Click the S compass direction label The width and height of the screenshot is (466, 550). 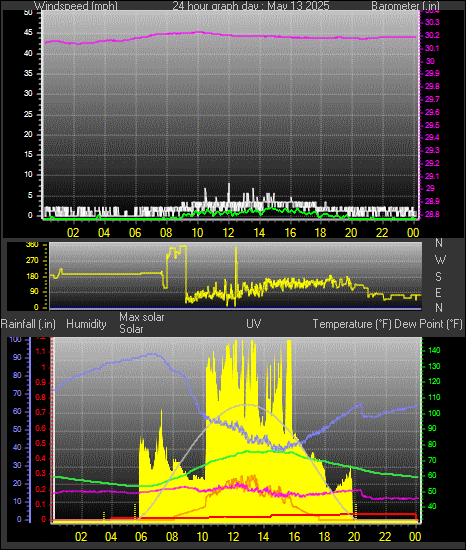pos(438,277)
